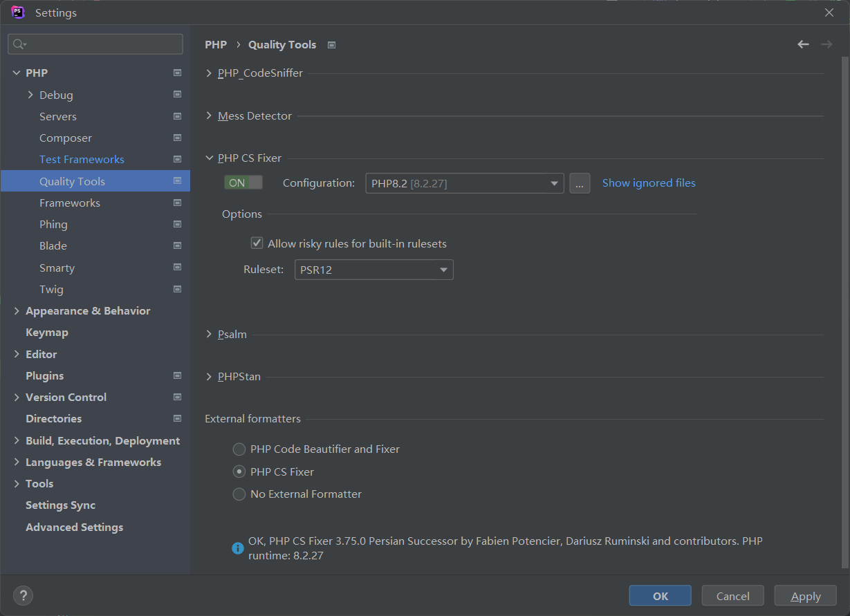Click the project-level icon beside Phing
The width and height of the screenshot is (850, 616).
coord(178,224)
